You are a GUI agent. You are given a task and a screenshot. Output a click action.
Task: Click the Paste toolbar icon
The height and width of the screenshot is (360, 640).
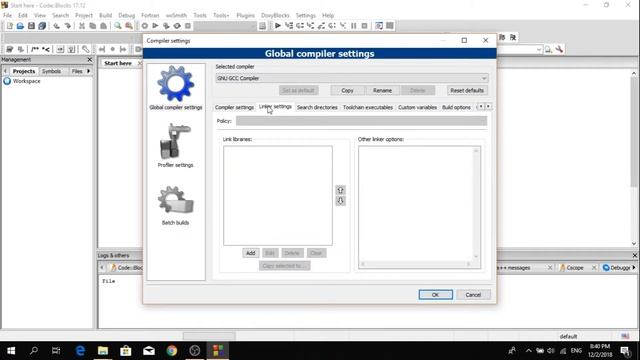[x=104, y=26]
